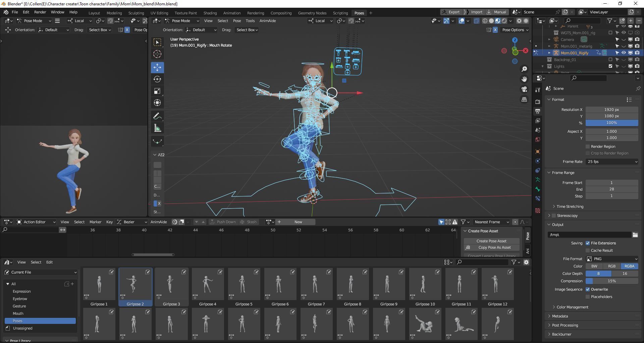Select the Measure tool
This screenshot has height=343, width=644.
157,128
